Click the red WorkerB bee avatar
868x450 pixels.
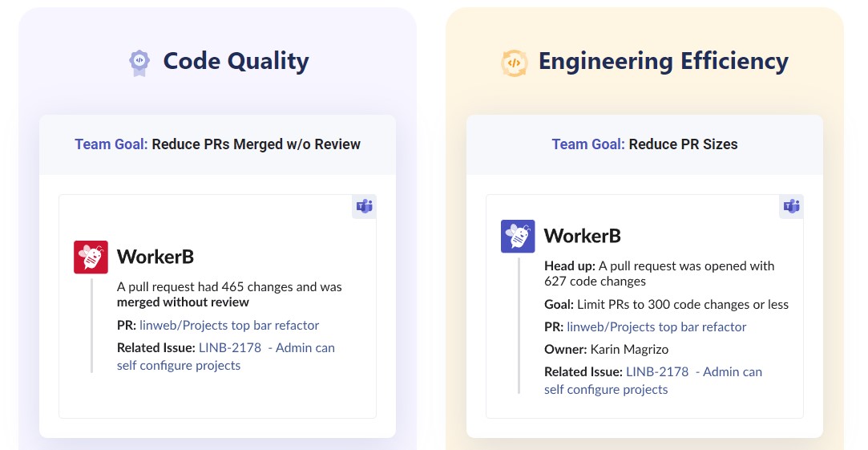[x=91, y=257]
